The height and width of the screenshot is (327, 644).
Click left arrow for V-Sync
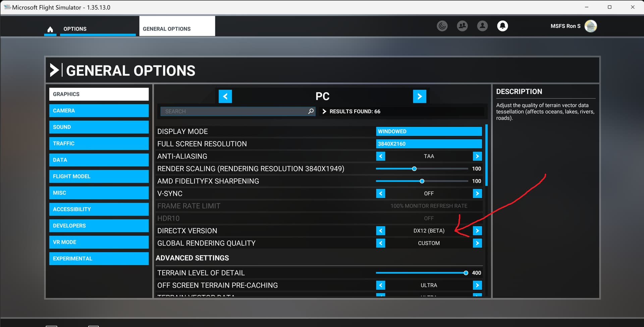[381, 194]
